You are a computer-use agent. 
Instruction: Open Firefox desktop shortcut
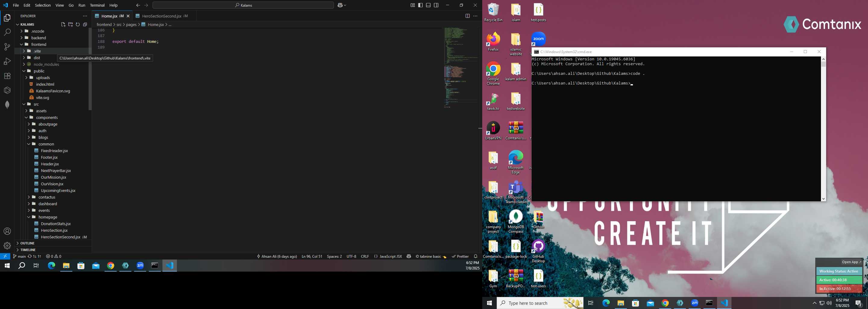493,42
